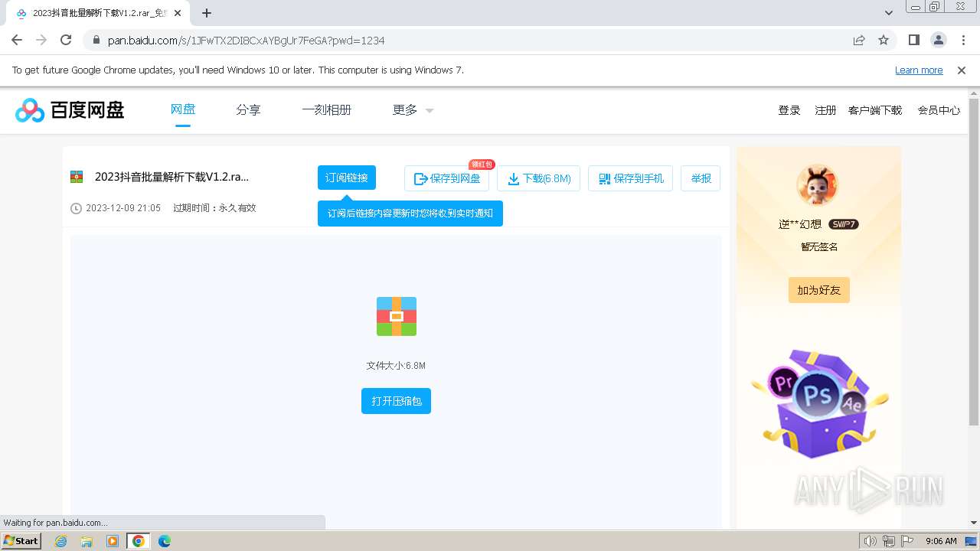The image size is (980, 551).
Task: Open the Chrome three-dot menu
Action: [963, 40]
